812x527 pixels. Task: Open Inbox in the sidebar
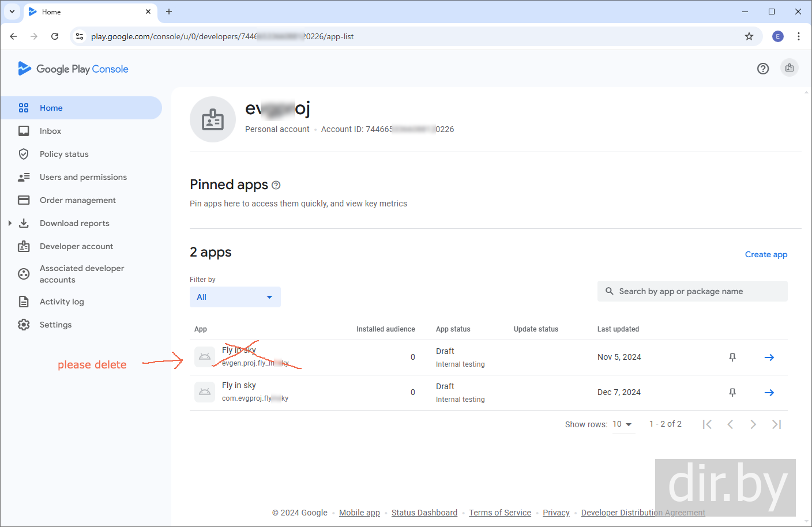click(x=50, y=131)
